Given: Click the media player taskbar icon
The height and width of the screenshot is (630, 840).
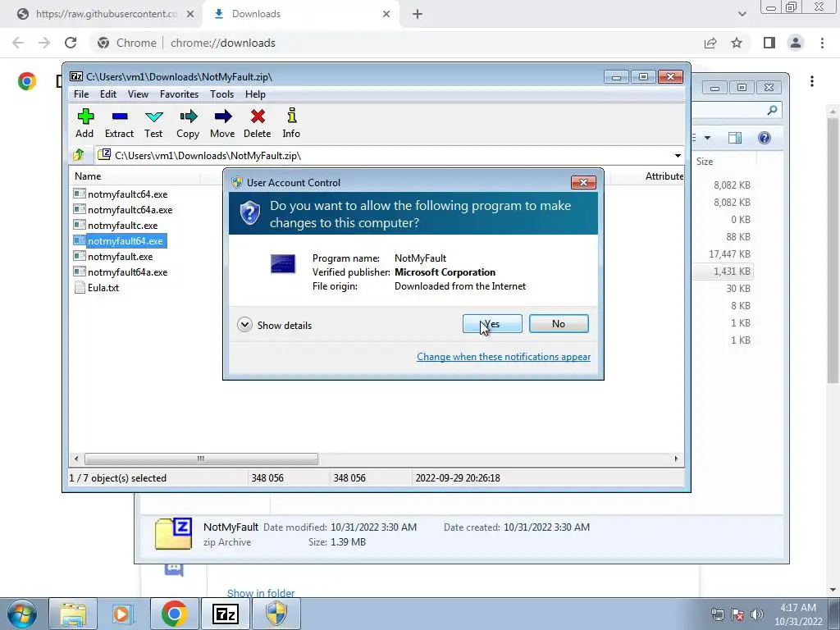Looking at the screenshot, I should (123, 614).
